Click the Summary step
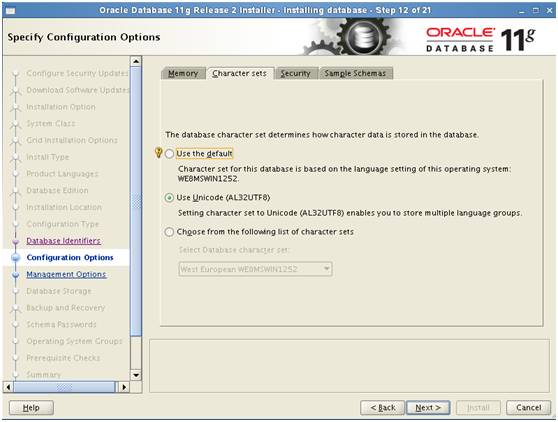558x422 pixels. 43,375
